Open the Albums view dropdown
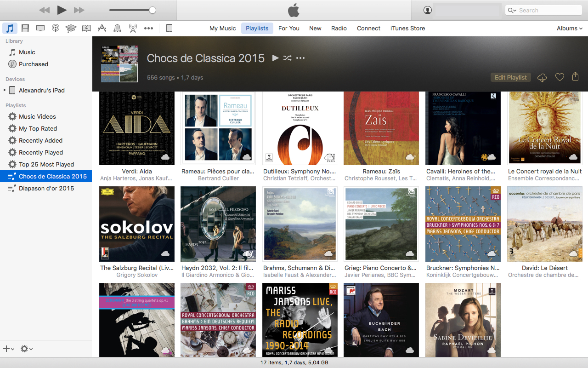 point(570,28)
